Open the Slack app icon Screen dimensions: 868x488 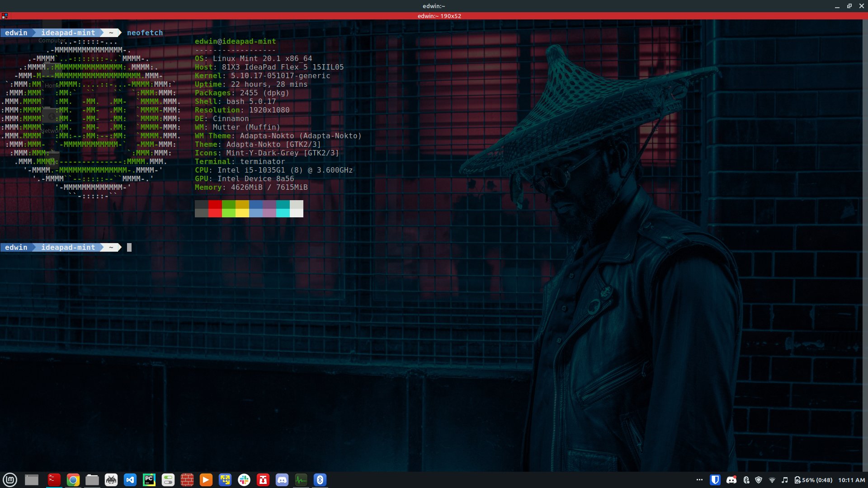point(244,480)
